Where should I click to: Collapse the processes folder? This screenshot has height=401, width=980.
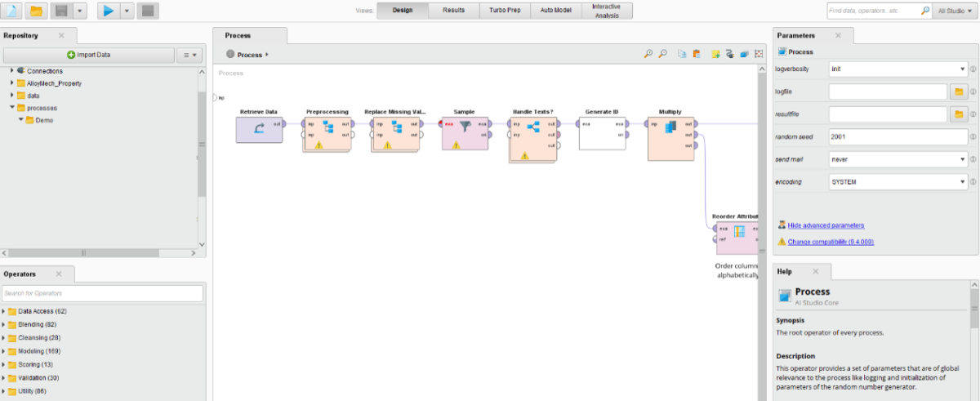[x=12, y=108]
